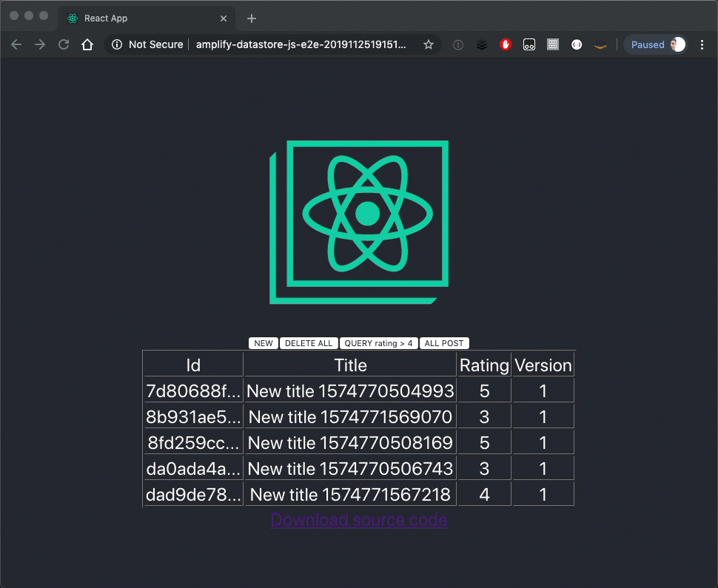Open the Chrome three-dot menu
718x588 pixels.
(702, 44)
